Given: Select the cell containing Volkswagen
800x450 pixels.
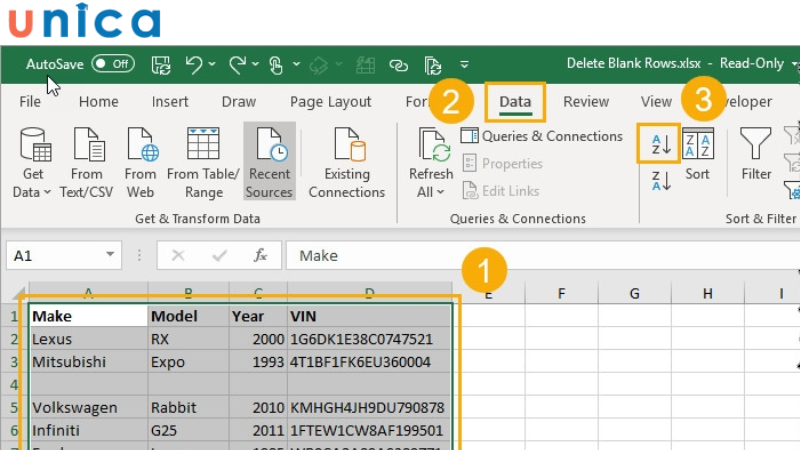Looking at the screenshot, I should [87, 408].
